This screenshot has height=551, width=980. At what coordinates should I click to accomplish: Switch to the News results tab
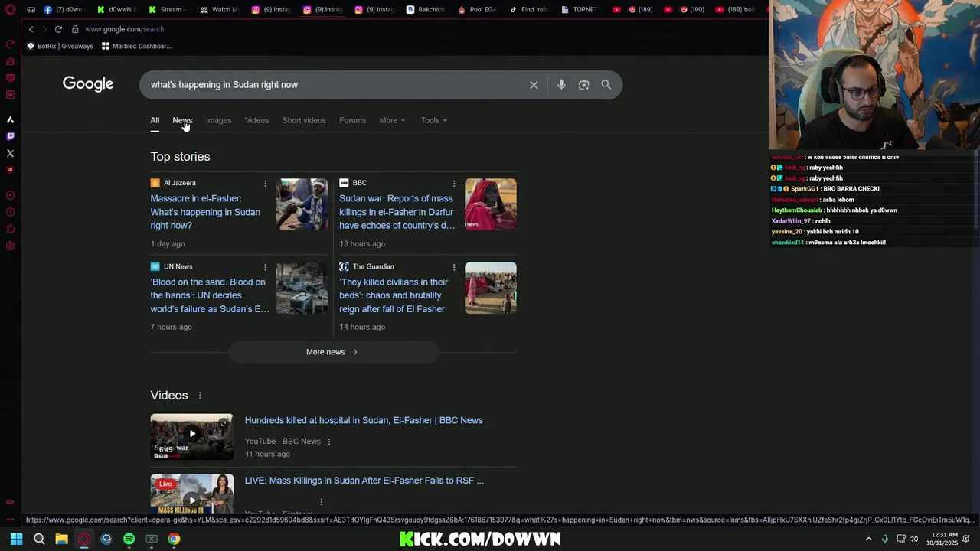point(182,120)
